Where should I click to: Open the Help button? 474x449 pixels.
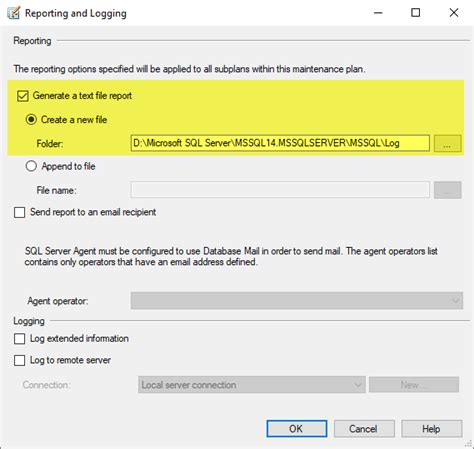[432, 429]
